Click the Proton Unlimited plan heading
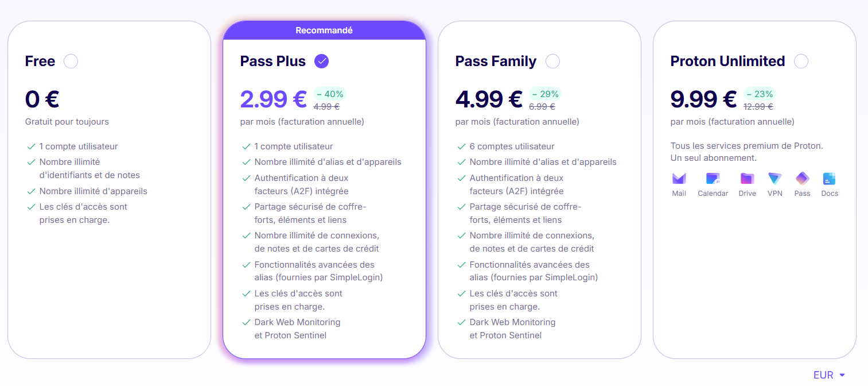The width and height of the screenshot is (868, 386). pyautogui.click(x=727, y=61)
